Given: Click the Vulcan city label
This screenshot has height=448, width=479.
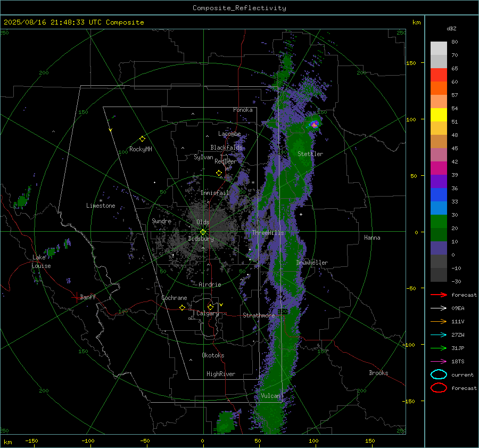Looking at the screenshot, I should (x=270, y=396).
